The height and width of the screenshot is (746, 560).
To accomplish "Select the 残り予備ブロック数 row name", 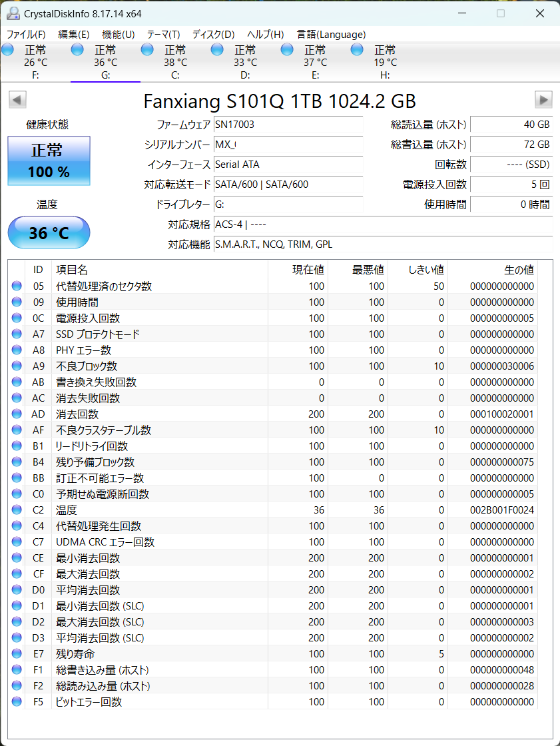I will coord(95,462).
